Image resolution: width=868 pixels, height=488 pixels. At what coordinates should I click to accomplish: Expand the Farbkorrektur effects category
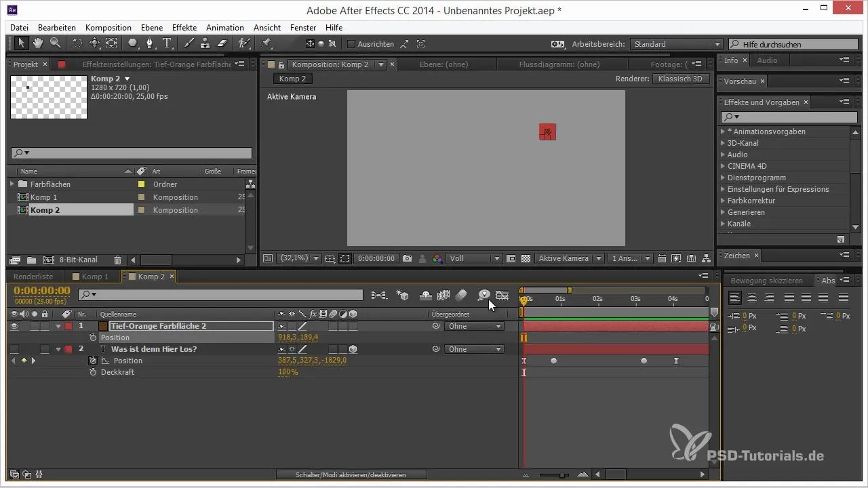pos(723,201)
